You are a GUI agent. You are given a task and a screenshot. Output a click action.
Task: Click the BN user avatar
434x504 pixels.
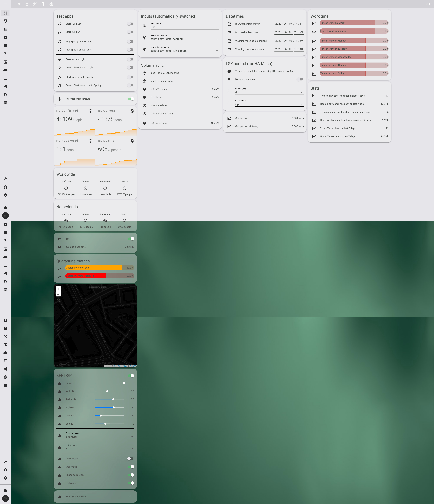click(5, 215)
